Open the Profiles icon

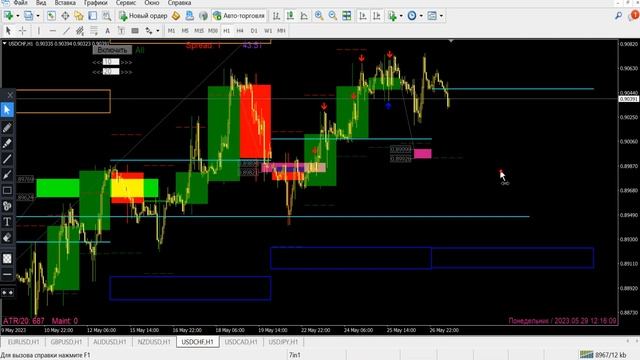tap(28, 16)
